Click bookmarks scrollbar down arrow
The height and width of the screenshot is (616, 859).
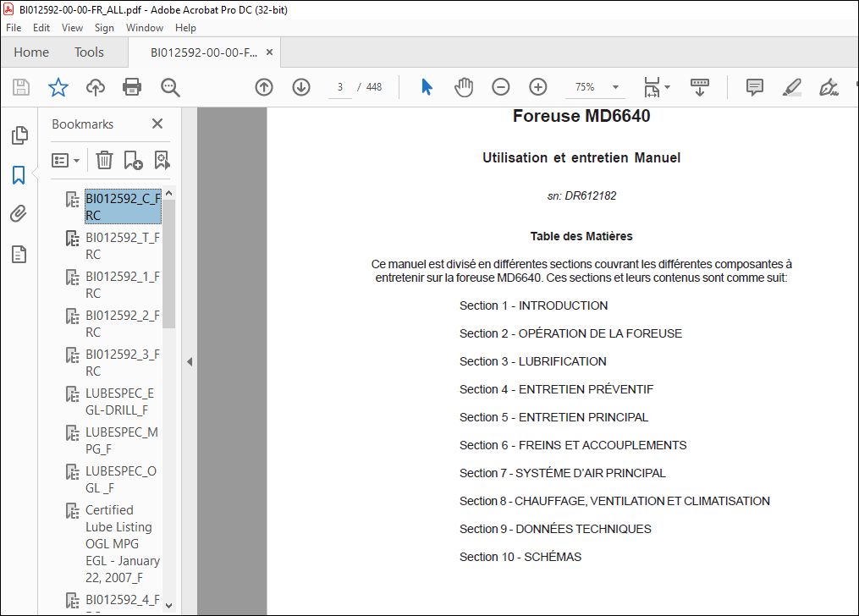point(168,605)
